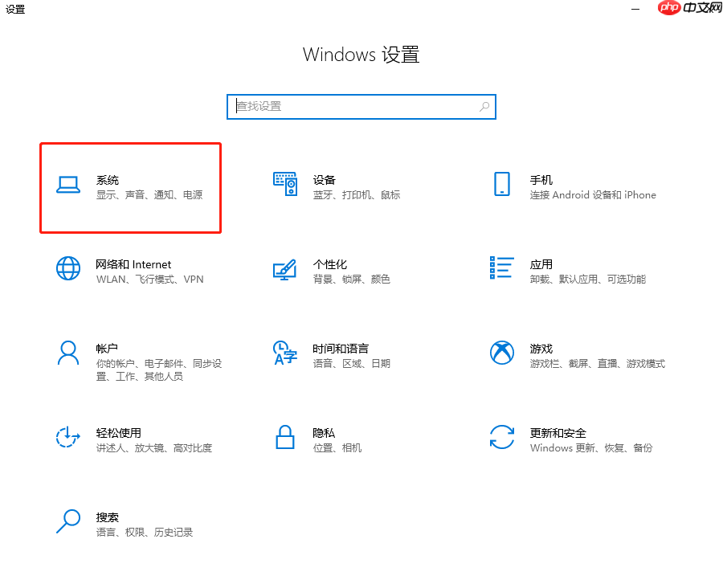Click the magnifier icon in the search box

484,106
